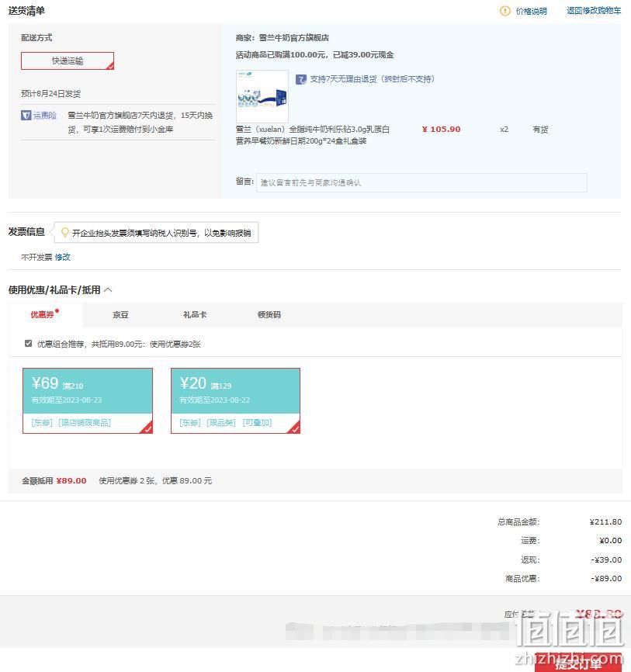Click the 预计8月24日发货 shipping estimate
This screenshot has height=672, width=631.
pyautogui.click(x=50, y=94)
